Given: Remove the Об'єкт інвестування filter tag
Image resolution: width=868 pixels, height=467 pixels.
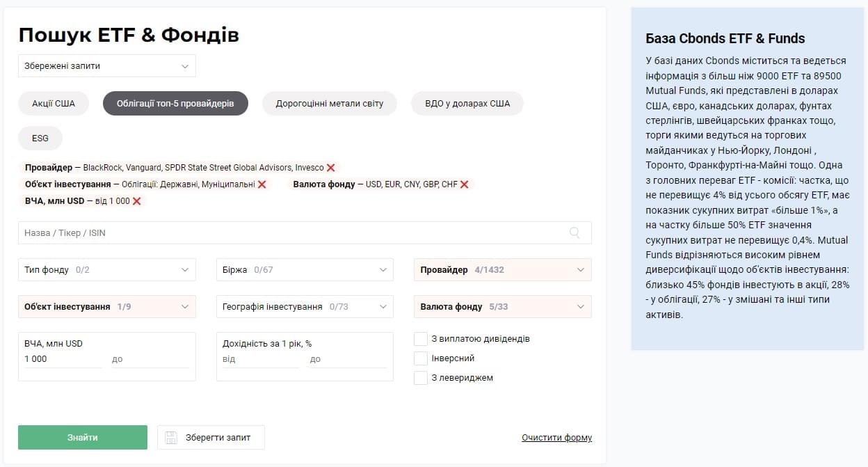Looking at the screenshot, I should coord(262,184).
